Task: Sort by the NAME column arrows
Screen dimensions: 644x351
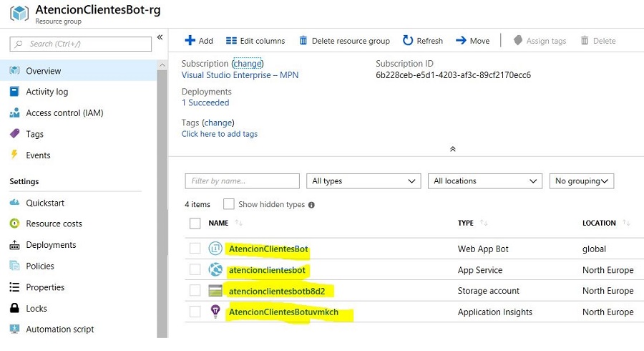Action: click(238, 223)
